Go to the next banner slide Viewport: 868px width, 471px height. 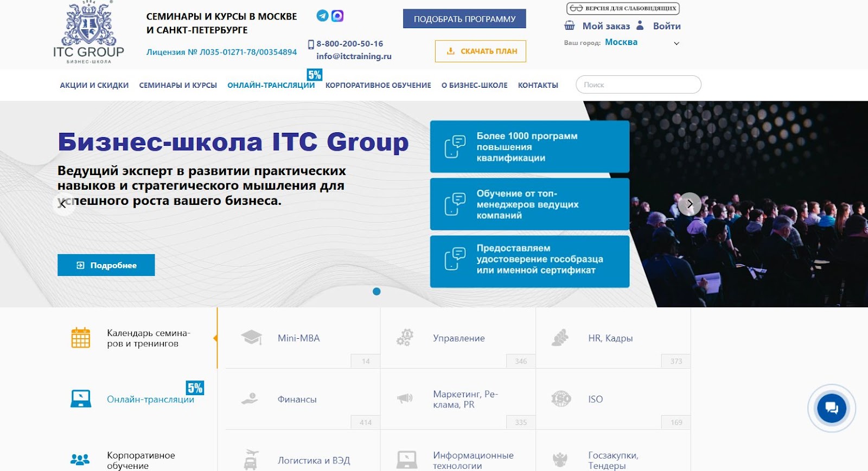[690, 204]
